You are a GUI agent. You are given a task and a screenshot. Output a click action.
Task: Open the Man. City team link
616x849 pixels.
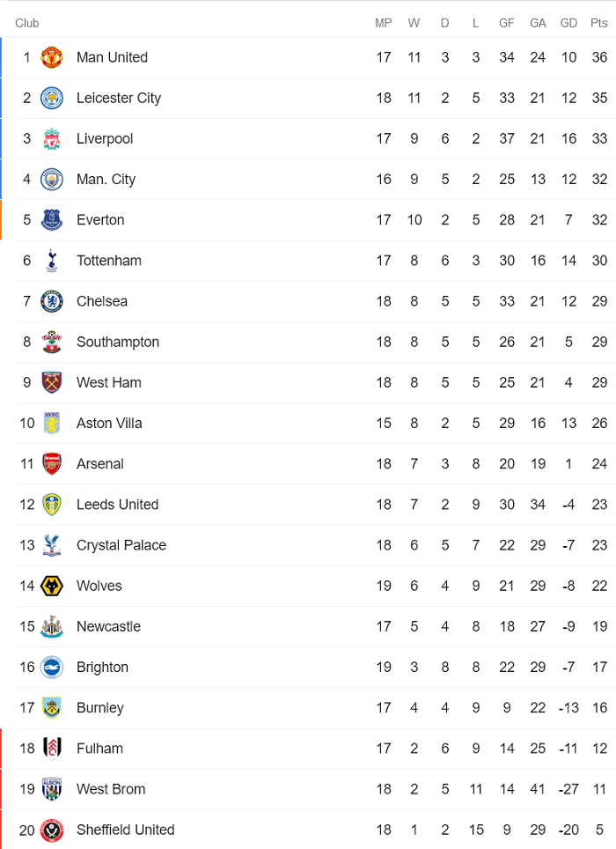[106, 180]
